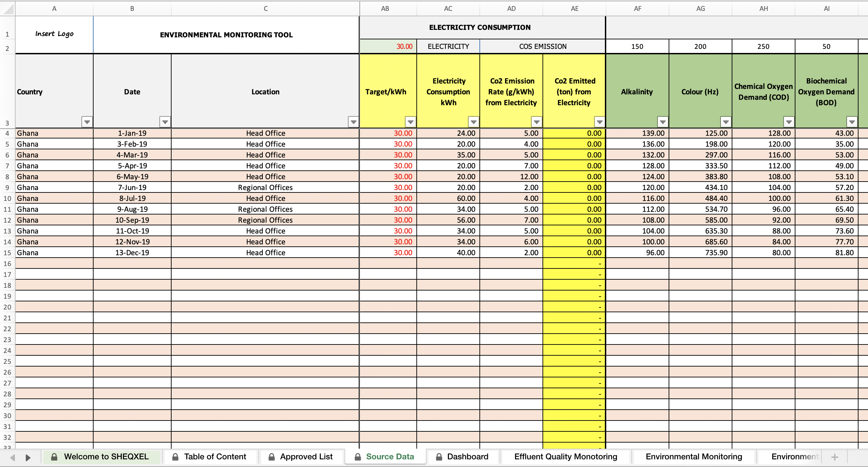868x467 pixels.
Task: Click electricity consumption value 60.00
Action: pyautogui.click(x=448, y=199)
